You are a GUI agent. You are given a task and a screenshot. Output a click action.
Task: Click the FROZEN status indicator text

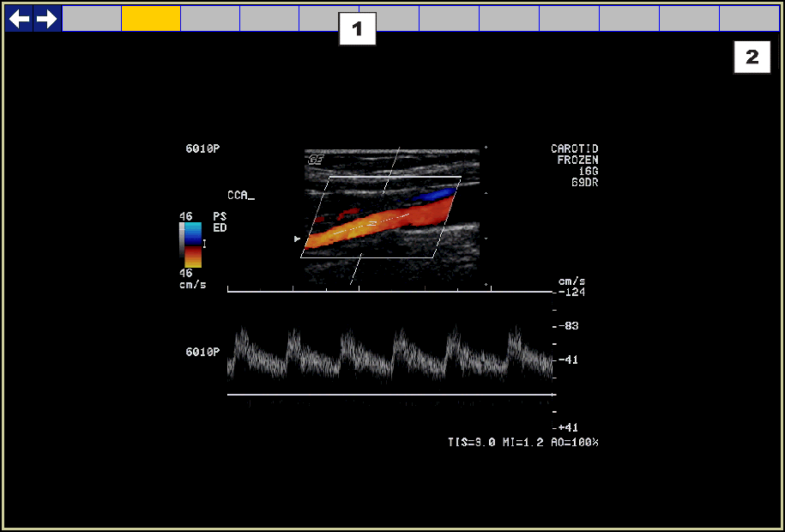tap(577, 160)
